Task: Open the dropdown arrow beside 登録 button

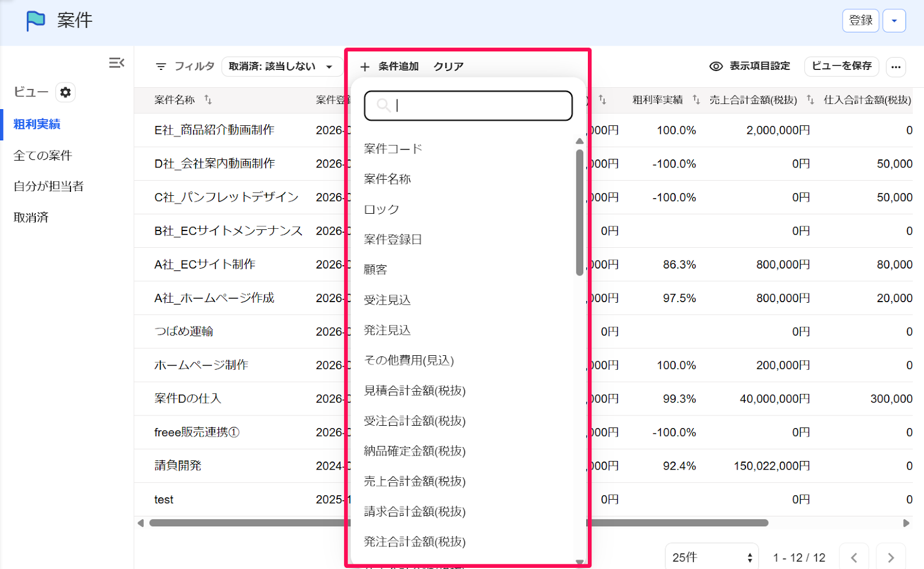Action: tap(894, 21)
